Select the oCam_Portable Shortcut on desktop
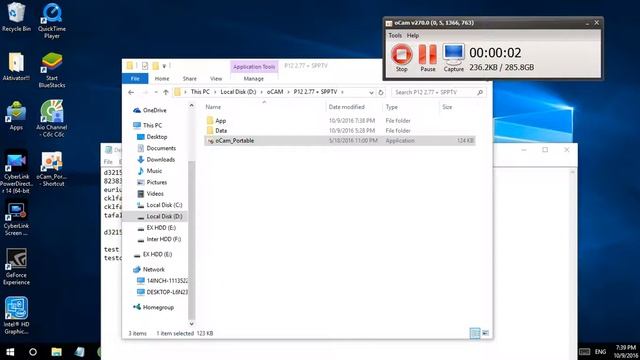Image resolution: width=640 pixels, height=360 pixels. (52, 169)
